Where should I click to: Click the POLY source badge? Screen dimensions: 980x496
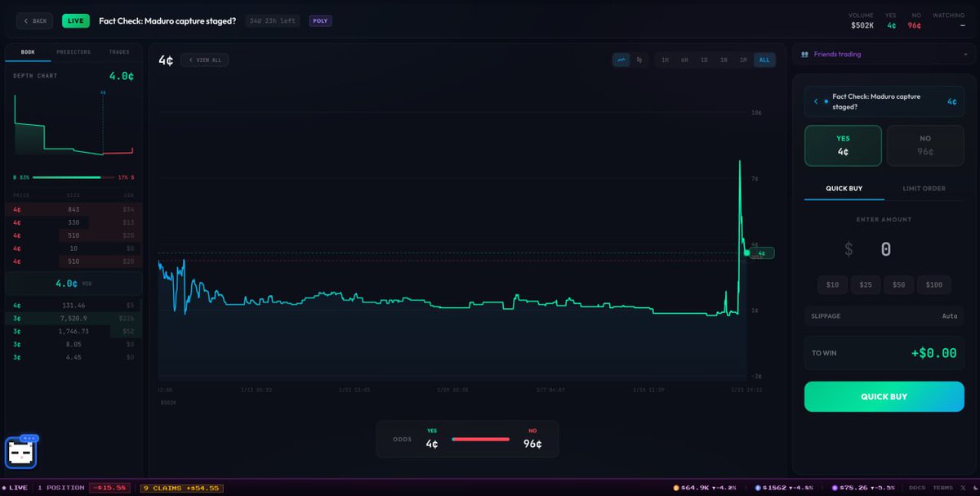(x=320, y=20)
